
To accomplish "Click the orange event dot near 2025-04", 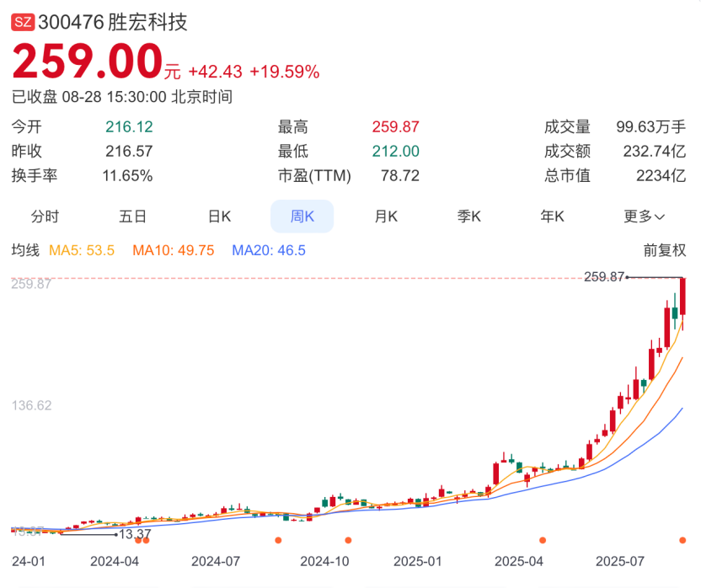I will pos(543,540).
